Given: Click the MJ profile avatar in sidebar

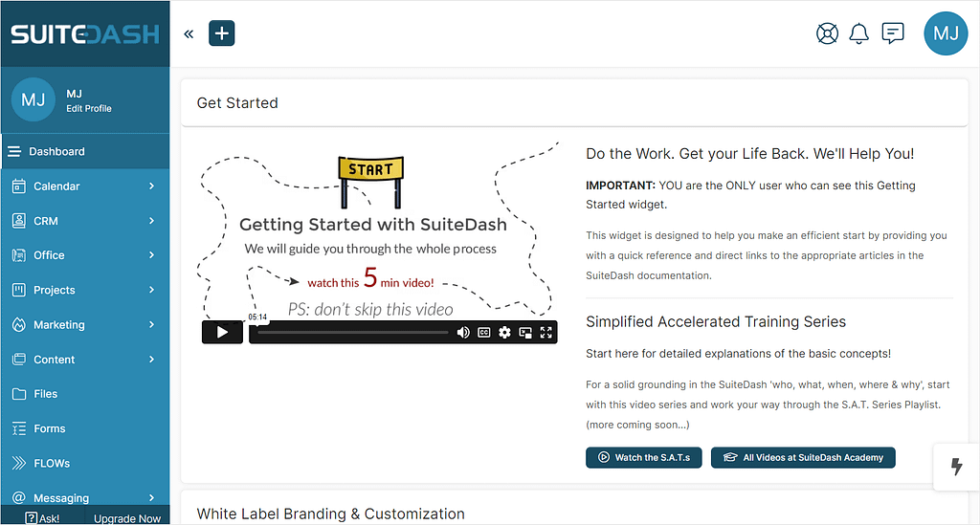Looking at the screenshot, I should pos(33,99).
